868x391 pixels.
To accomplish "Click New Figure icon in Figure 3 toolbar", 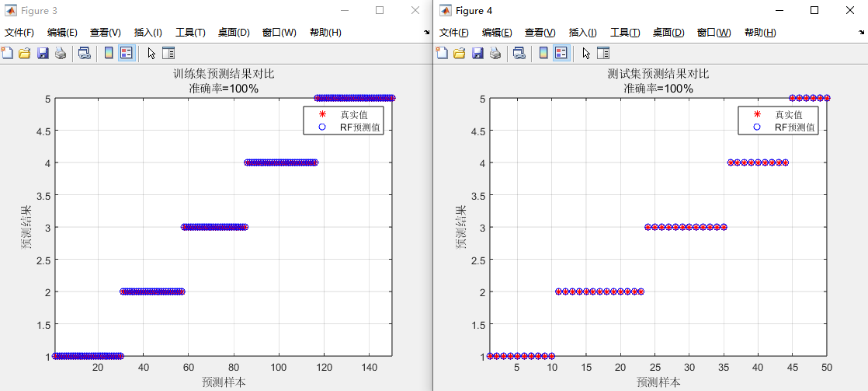I will point(7,53).
